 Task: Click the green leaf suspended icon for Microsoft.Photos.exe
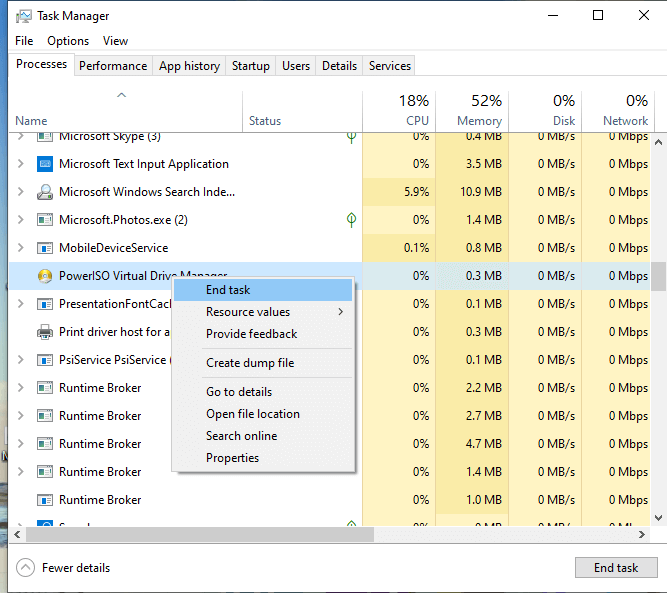pyautogui.click(x=351, y=220)
